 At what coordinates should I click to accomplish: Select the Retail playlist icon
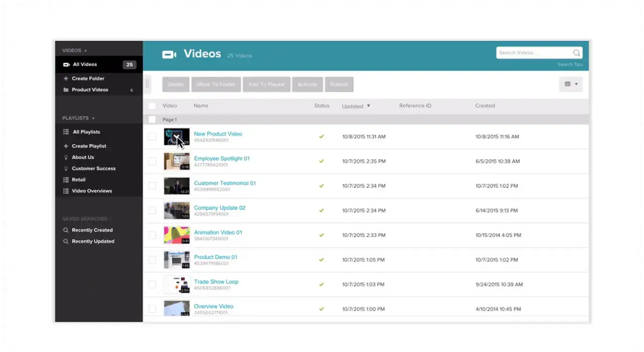click(65, 180)
